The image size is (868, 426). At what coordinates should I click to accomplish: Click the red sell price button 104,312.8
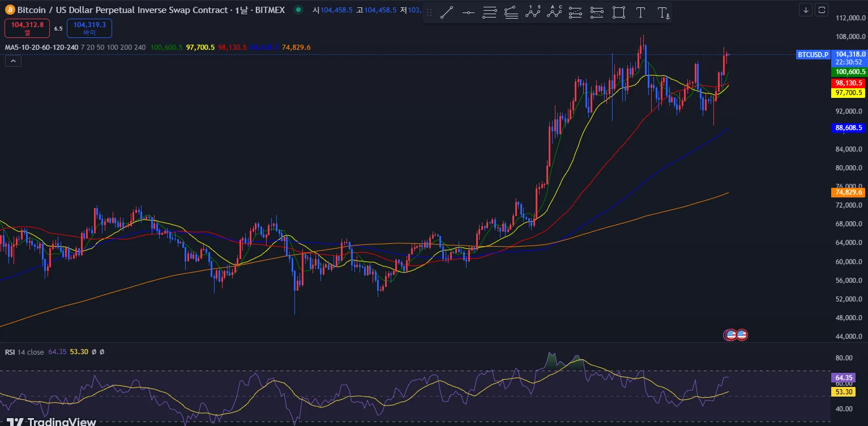[27, 28]
